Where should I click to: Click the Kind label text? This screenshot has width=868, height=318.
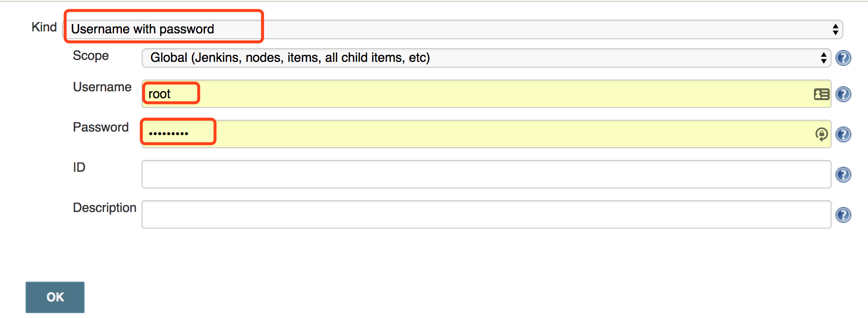44,27
